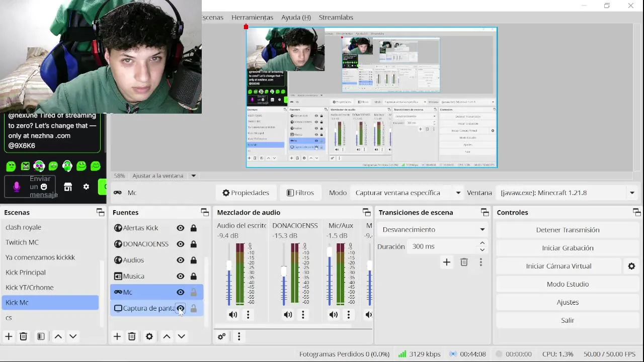This screenshot has width=644, height=362.
Task: Click Detener Transmisión button
Action: pyautogui.click(x=568, y=230)
